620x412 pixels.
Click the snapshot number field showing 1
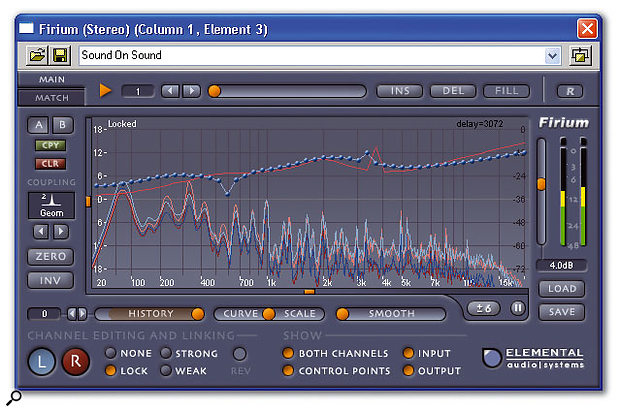pos(138,91)
